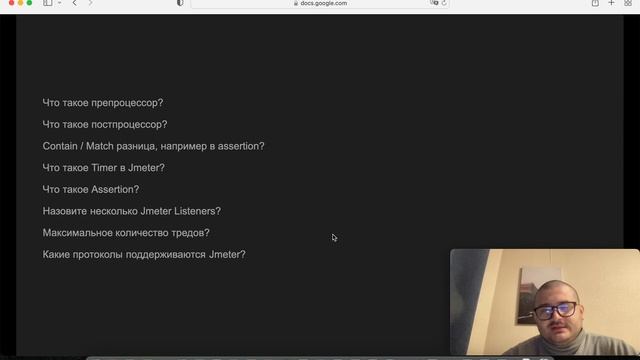Click the docs.google.com address bar

coord(320,3)
